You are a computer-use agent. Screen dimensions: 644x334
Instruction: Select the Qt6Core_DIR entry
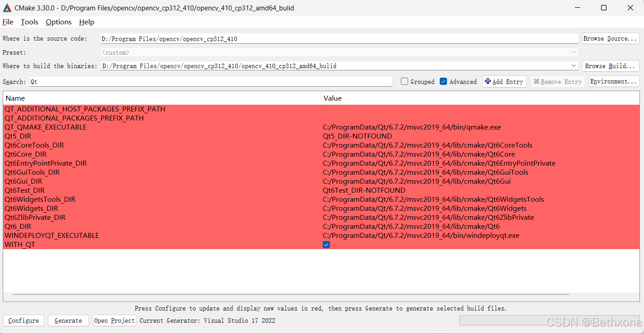pyautogui.click(x=25, y=154)
